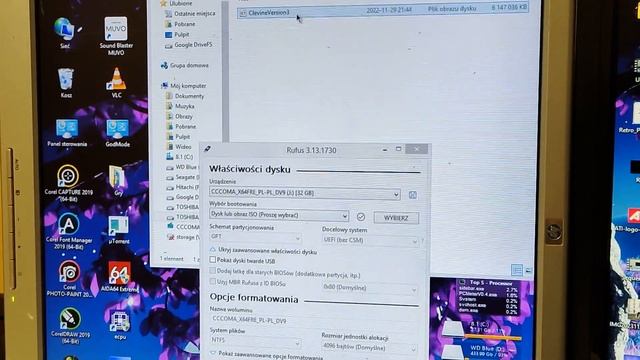Screen dimensions: 640x360
Task: Click the Plik obrazu dysku type cell
Action: click(x=452, y=9)
